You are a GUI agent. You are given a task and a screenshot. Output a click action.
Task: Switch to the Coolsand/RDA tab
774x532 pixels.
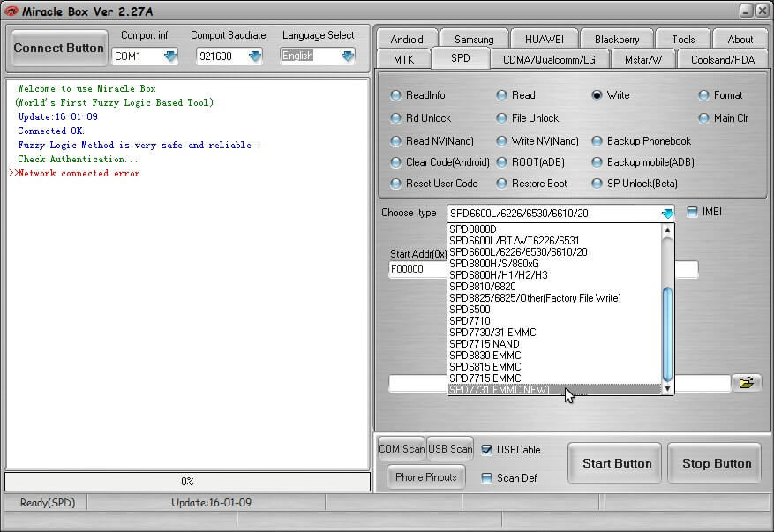point(723,60)
